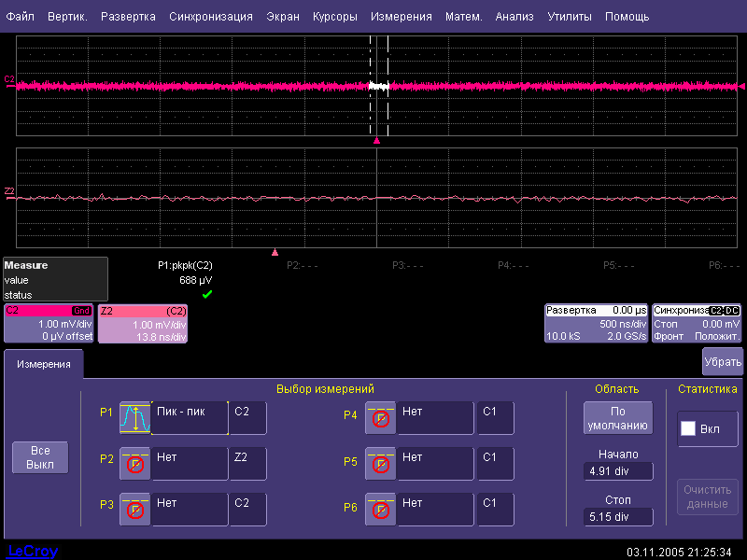Open the Измерения menu in the menu bar
Viewport: 747px width, 560px height.
[x=401, y=17]
